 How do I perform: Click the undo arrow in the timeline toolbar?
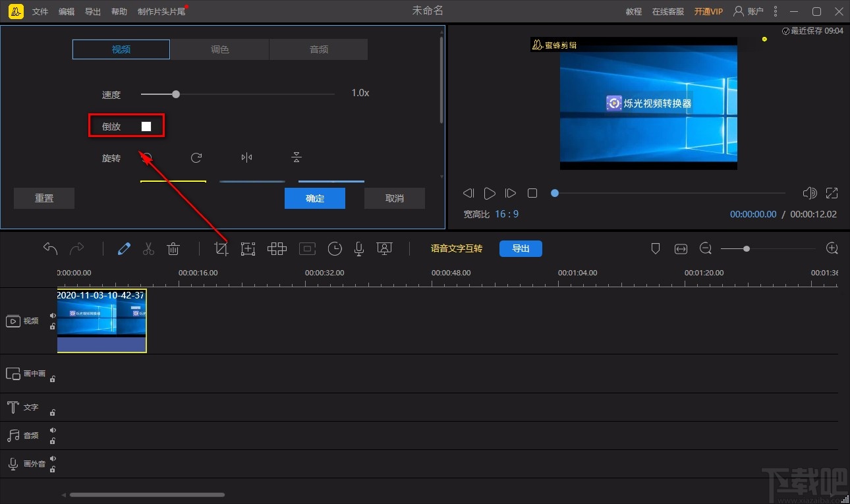click(x=50, y=248)
